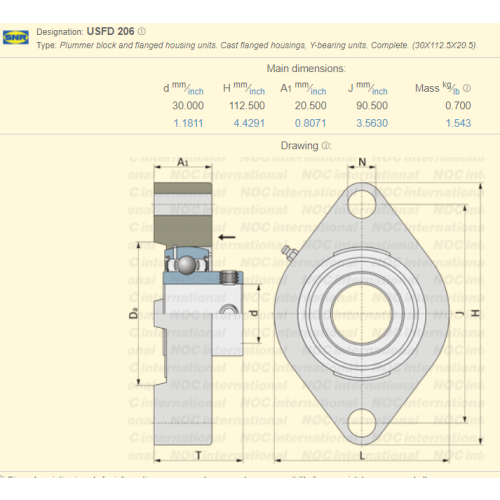Click the Drawing footnote info icon
500x500 pixels.
point(326,146)
